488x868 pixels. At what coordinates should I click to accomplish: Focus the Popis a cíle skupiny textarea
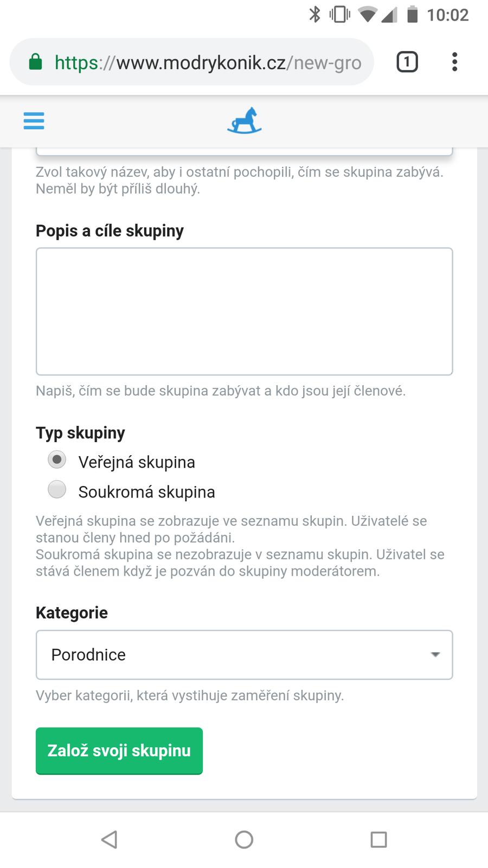(244, 311)
